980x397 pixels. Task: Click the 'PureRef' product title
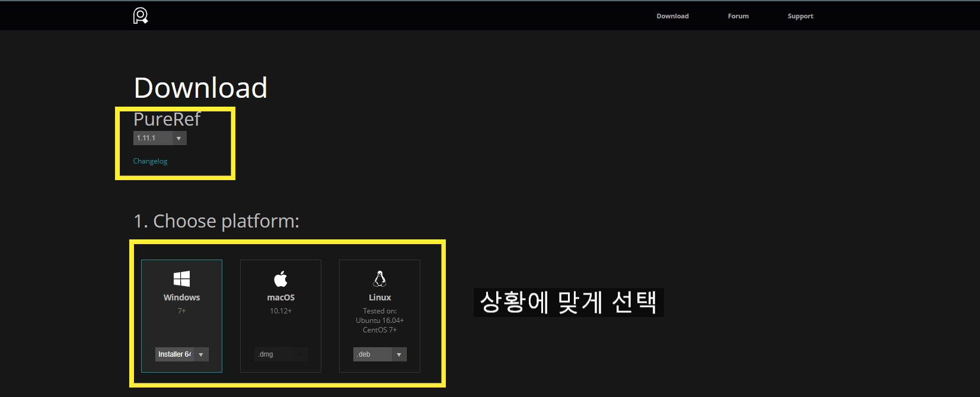point(167,119)
